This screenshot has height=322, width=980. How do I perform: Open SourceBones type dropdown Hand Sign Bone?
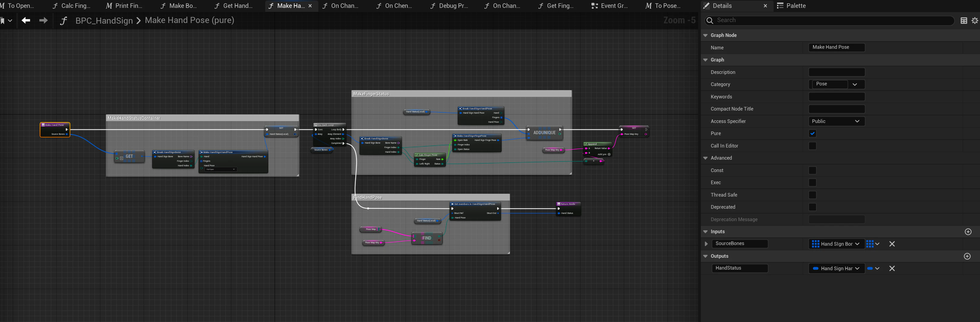[837, 244]
